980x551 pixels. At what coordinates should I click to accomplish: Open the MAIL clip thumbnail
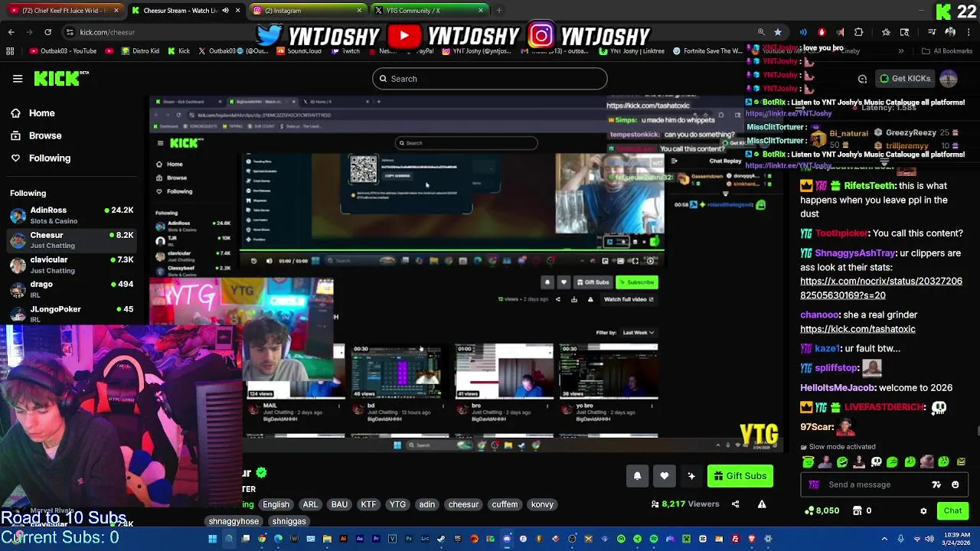[294, 371]
